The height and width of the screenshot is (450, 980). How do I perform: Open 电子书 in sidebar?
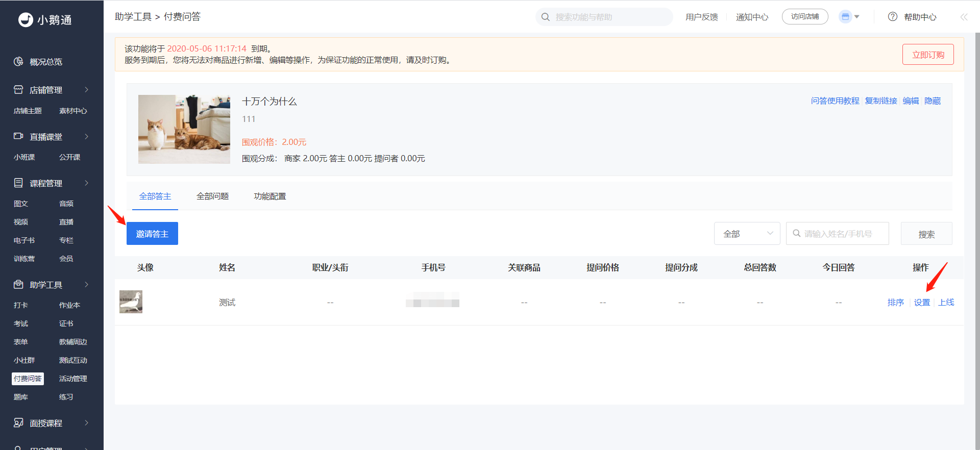24,240
